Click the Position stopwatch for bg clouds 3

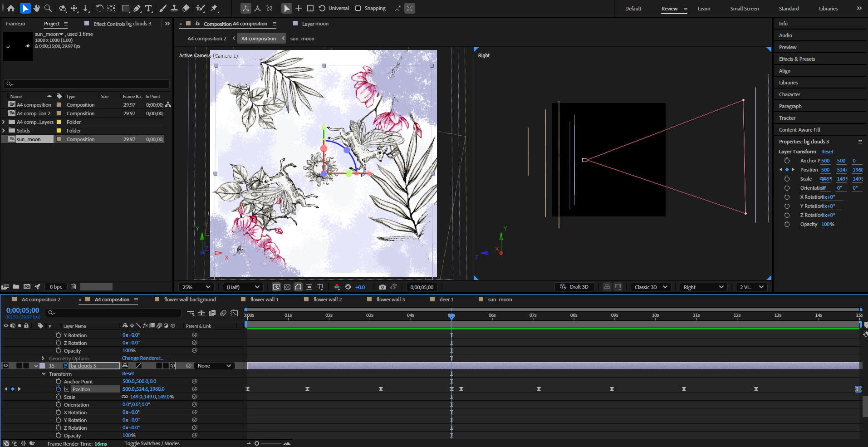coord(59,389)
